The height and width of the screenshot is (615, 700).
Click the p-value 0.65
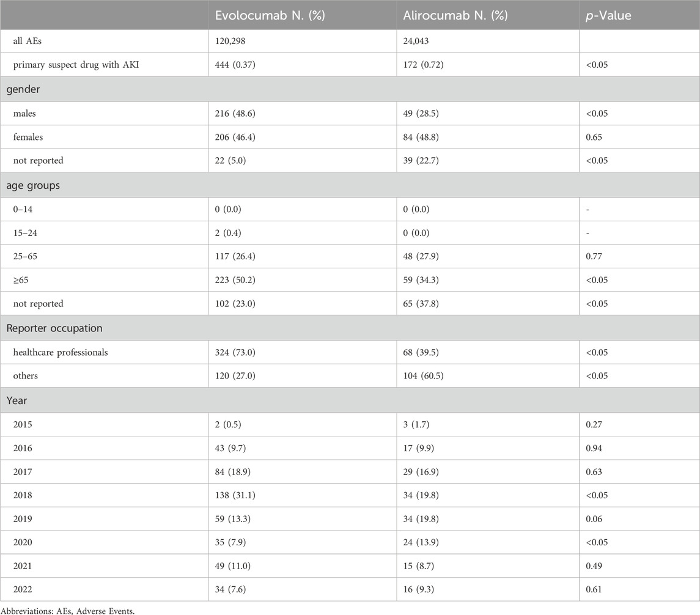point(594,137)
